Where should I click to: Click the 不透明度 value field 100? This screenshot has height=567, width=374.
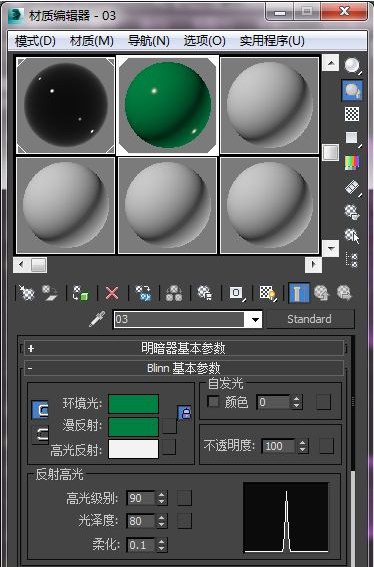point(279,446)
